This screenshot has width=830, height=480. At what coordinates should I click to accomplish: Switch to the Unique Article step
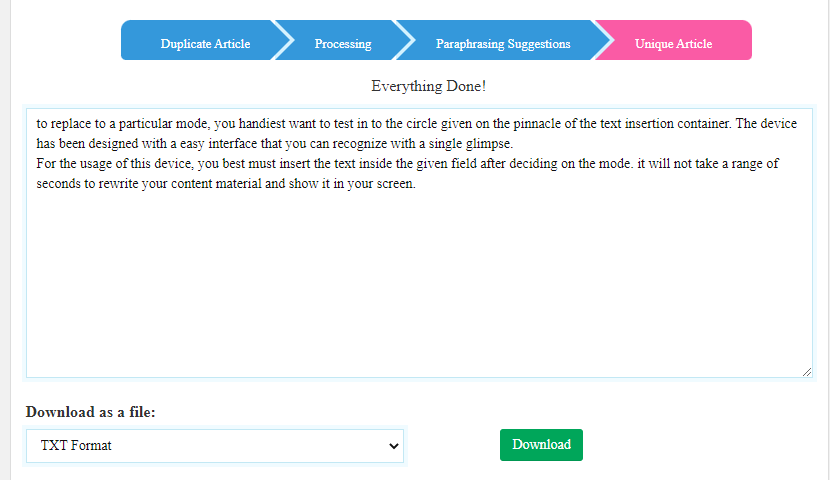673,44
